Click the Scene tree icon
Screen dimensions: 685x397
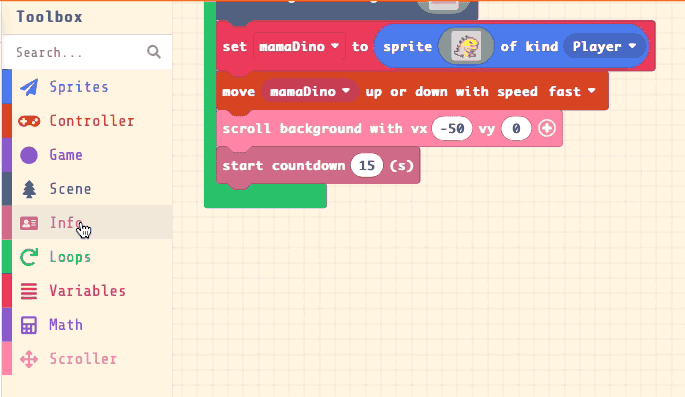point(29,189)
